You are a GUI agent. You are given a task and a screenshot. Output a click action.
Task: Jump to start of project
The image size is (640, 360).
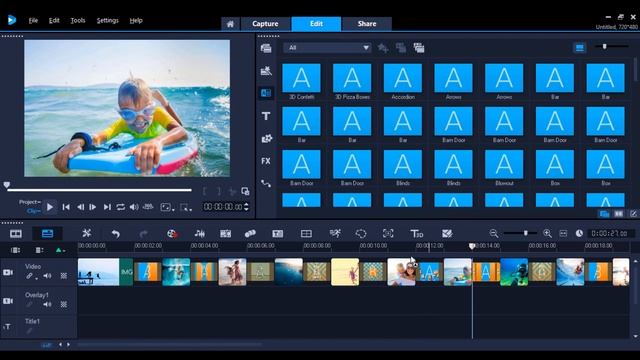[x=66, y=207]
